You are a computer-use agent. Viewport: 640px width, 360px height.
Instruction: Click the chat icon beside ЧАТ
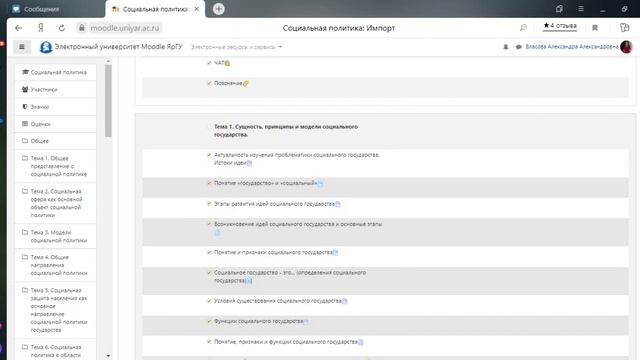click(227, 63)
